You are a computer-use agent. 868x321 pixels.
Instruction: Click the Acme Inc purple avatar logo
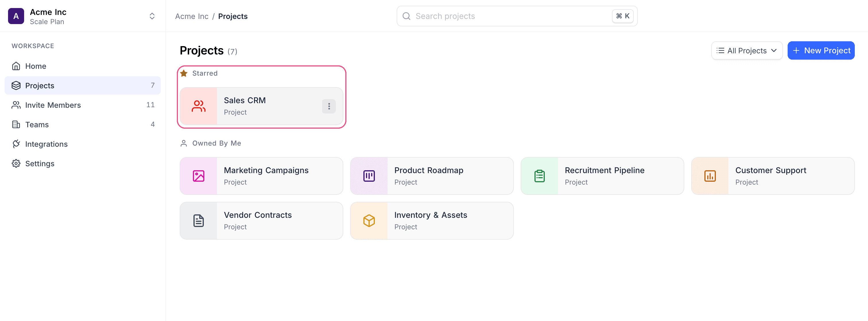point(16,16)
